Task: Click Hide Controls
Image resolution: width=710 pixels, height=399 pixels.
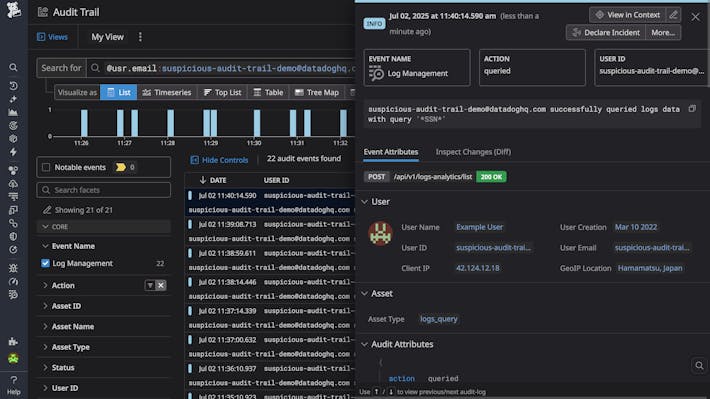Action: pyautogui.click(x=220, y=160)
